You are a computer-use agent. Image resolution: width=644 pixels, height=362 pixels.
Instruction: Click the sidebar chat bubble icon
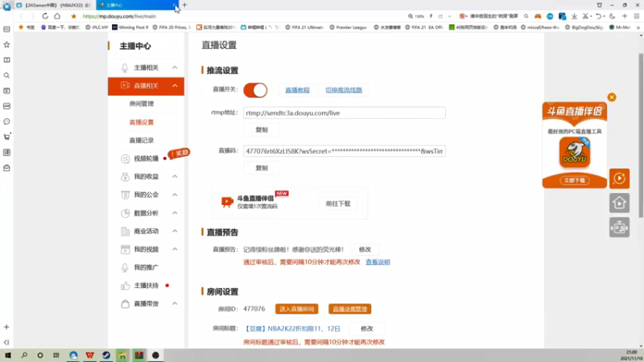(6, 121)
